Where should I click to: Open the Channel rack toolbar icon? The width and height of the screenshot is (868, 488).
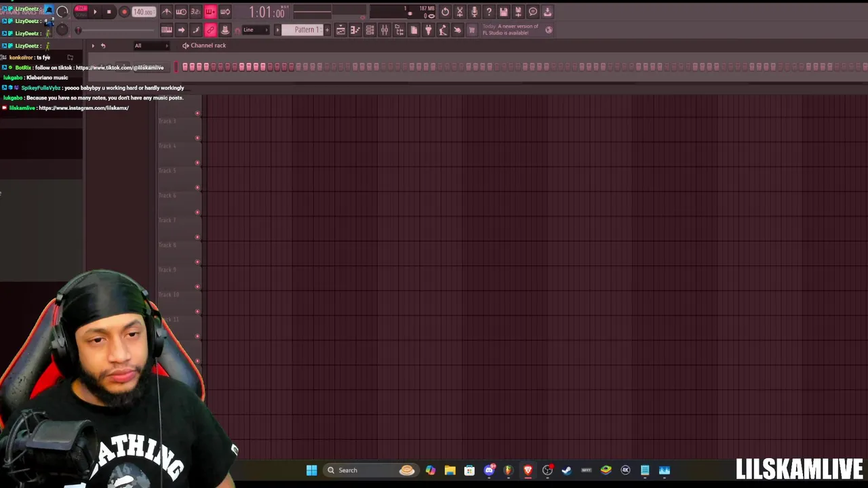[370, 30]
